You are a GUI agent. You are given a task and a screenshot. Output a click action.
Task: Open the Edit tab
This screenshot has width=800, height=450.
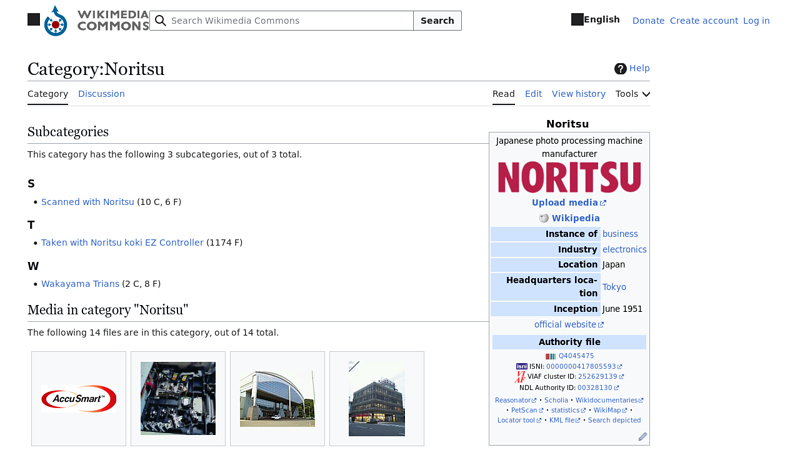click(x=533, y=94)
